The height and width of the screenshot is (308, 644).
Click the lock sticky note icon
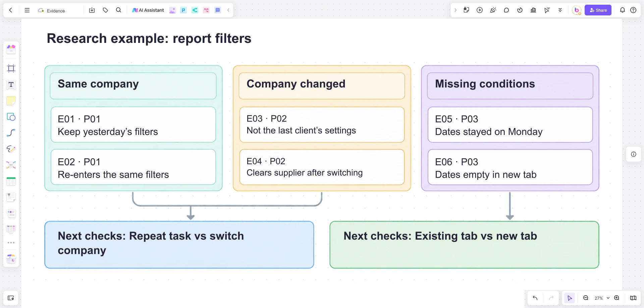tap(466, 10)
